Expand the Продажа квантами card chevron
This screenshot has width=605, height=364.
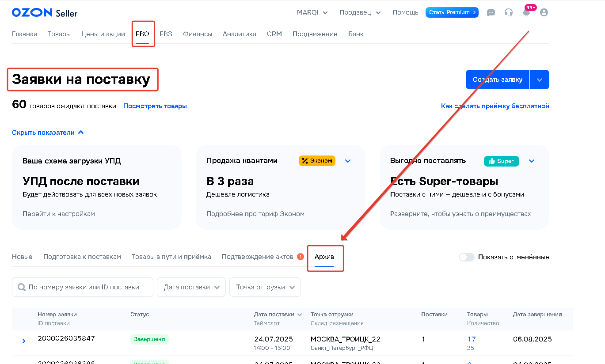point(348,161)
